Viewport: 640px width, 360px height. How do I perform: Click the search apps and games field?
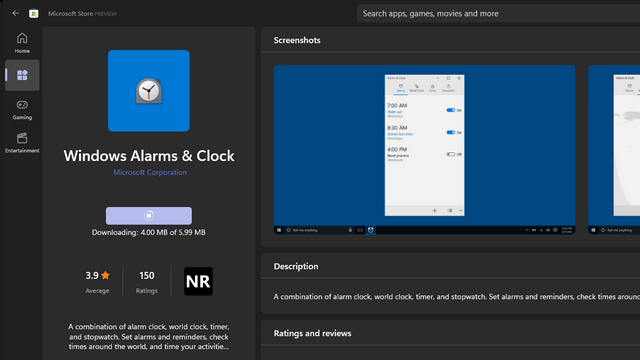pyautogui.click(x=498, y=13)
